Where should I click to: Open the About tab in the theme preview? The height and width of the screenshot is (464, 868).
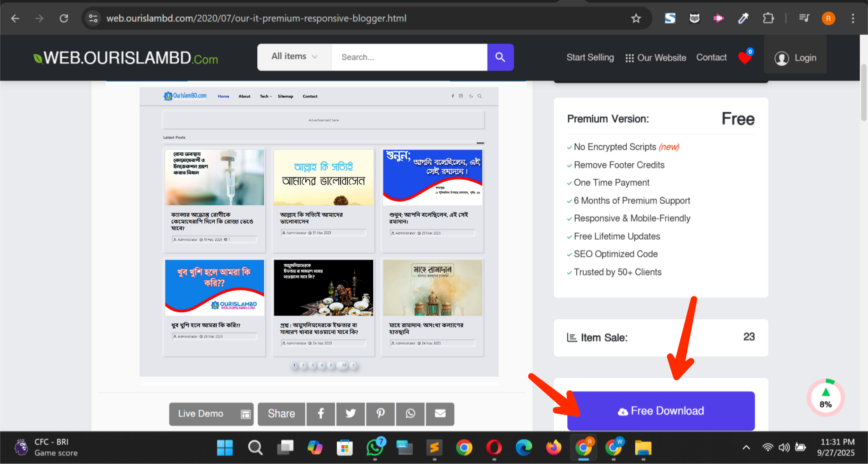tap(244, 96)
